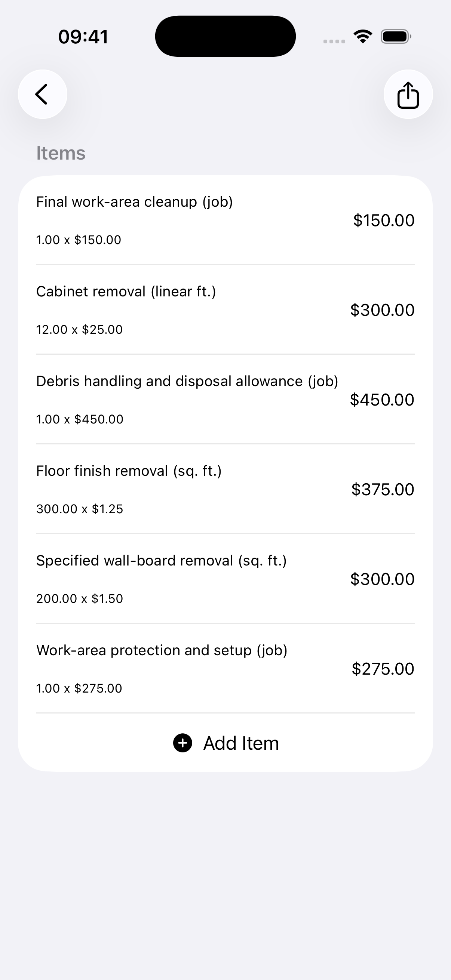Open Work-area protection and setup item

pyautogui.click(x=225, y=668)
